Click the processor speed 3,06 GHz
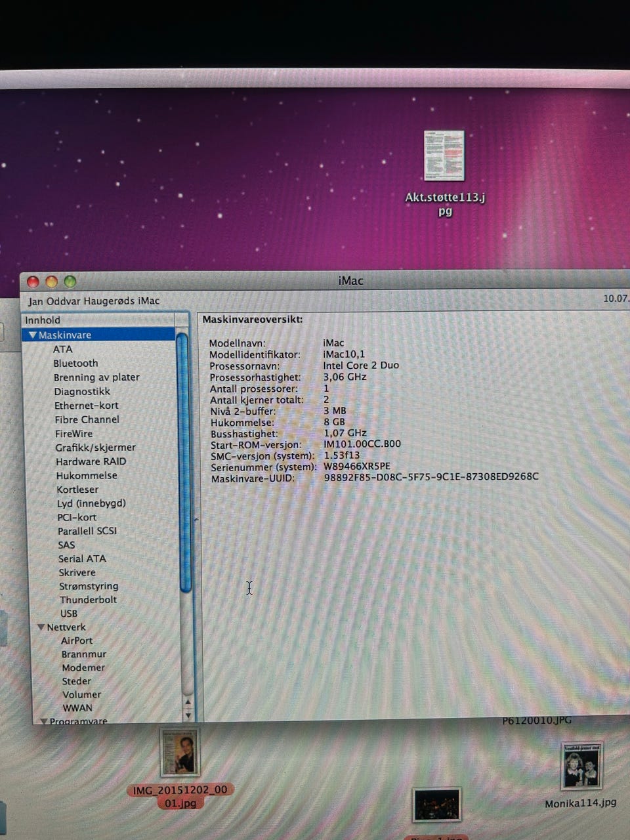630x840 pixels. pyautogui.click(x=345, y=377)
